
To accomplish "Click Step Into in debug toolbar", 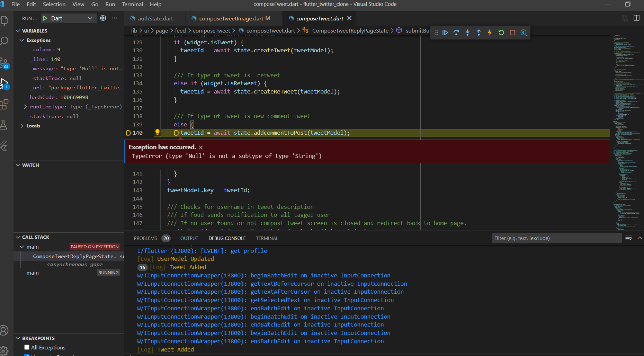I will pos(467,33).
